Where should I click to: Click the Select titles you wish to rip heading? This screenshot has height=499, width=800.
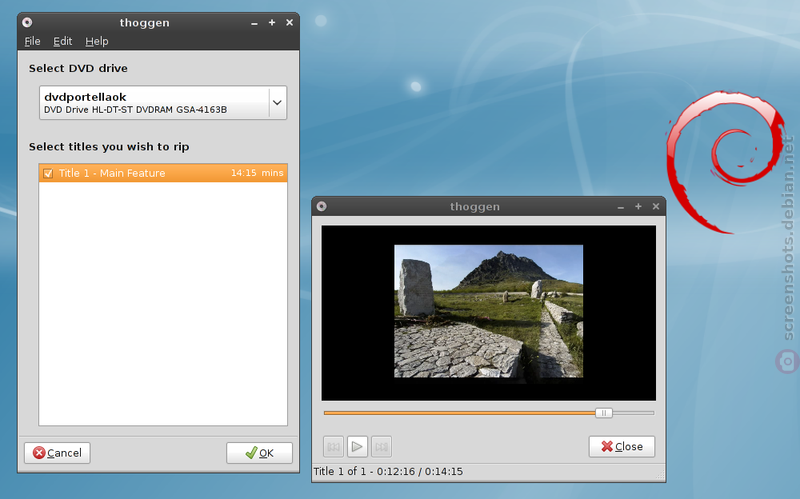(109, 147)
